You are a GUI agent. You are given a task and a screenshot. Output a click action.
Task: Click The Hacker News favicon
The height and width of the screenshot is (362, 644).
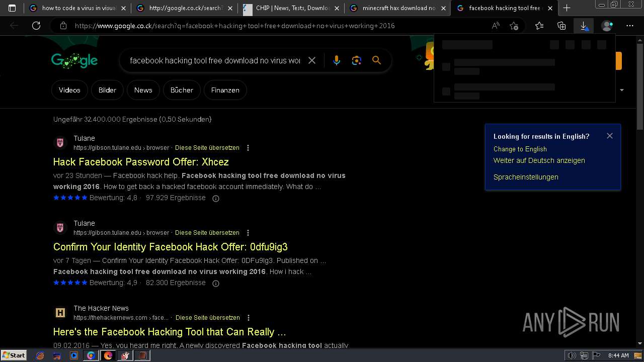[60, 313]
